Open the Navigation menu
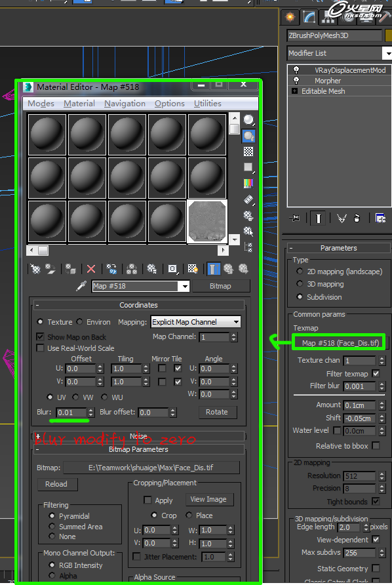 pyautogui.click(x=125, y=104)
